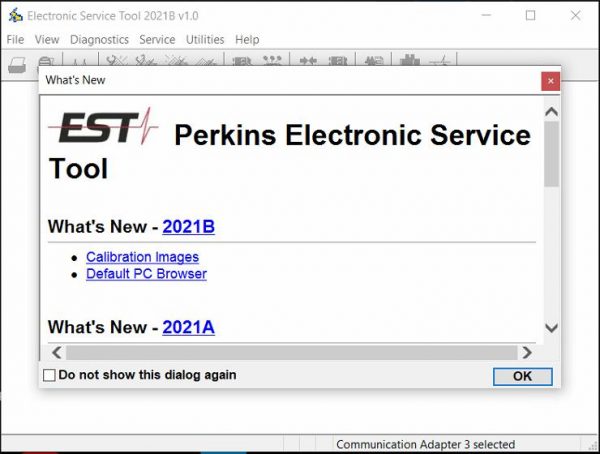The height and width of the screenshot is (454, 600).
Task: Expand the Diagnostics menu
Action: pos(99,40)
